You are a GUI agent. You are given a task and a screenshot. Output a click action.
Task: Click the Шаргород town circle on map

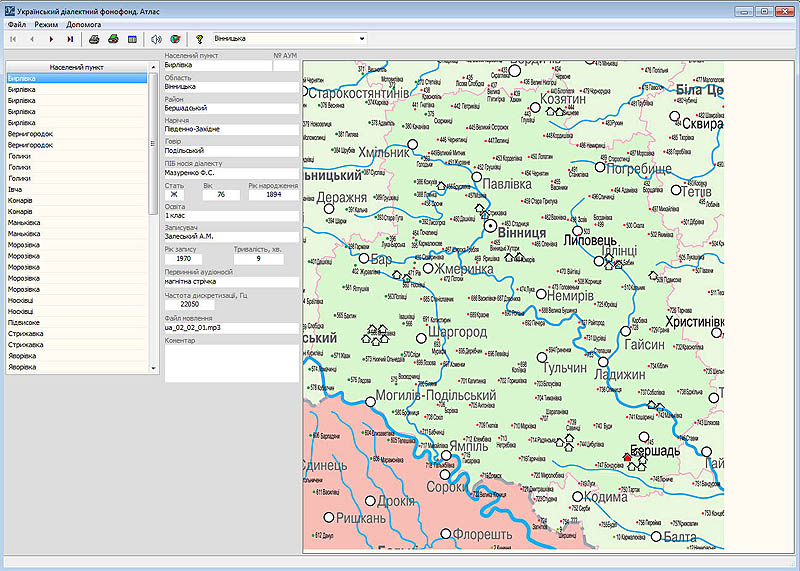tap(421, 338)
